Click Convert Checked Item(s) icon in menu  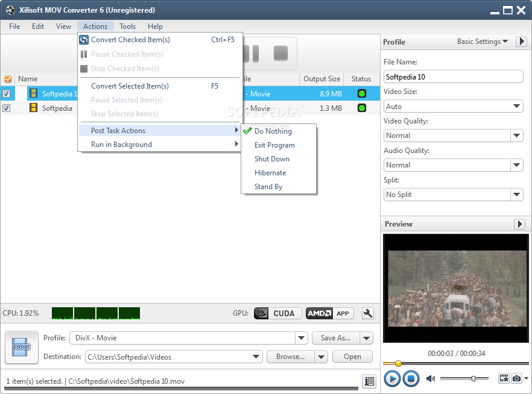coord(84,40)
